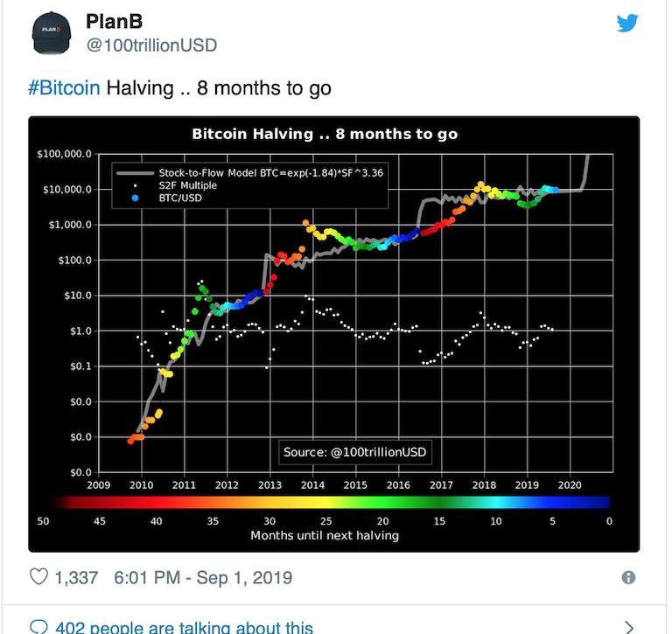Click the Twitter bird logo
Screen dimensions: 672x634
click(x=627, y=23)
